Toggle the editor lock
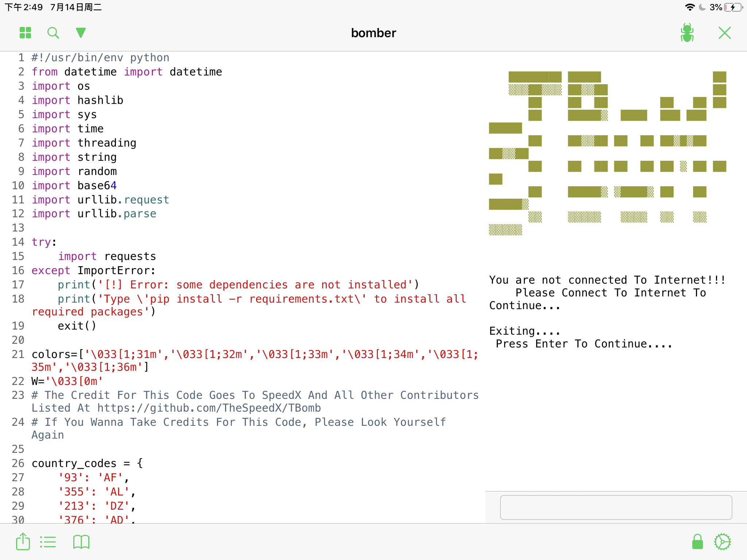This screenshot has width=747, height=560. tap(696, 542)
